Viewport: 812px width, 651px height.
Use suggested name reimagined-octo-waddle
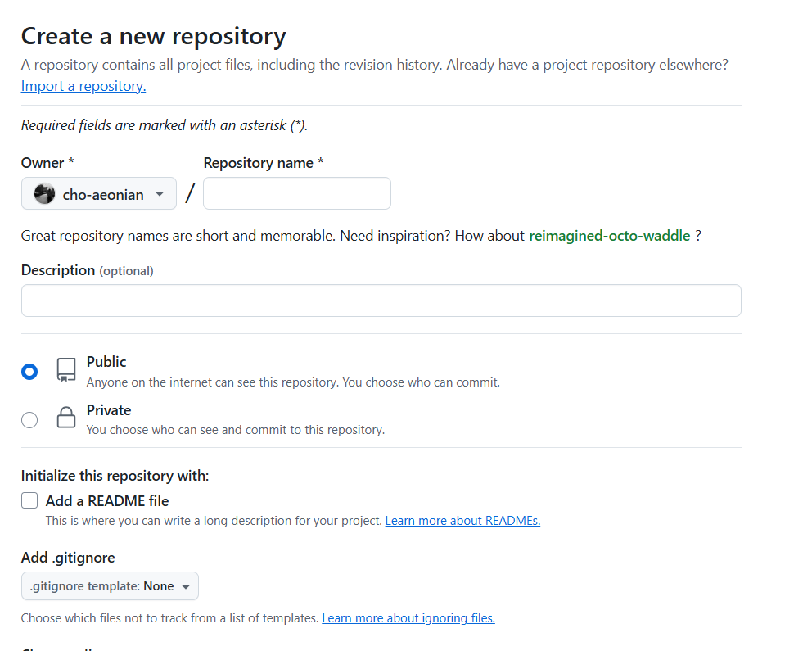point(610,236)
